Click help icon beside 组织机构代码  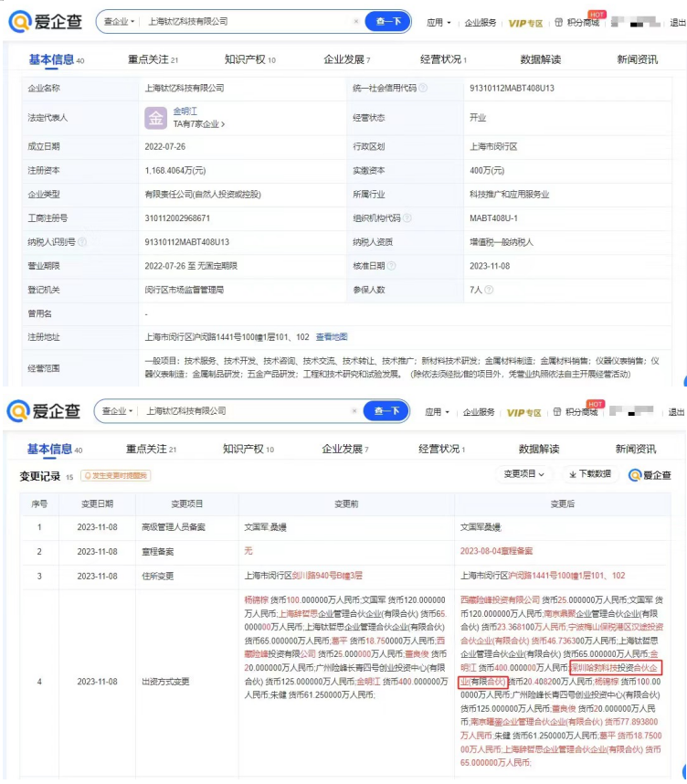click(407, 218)
